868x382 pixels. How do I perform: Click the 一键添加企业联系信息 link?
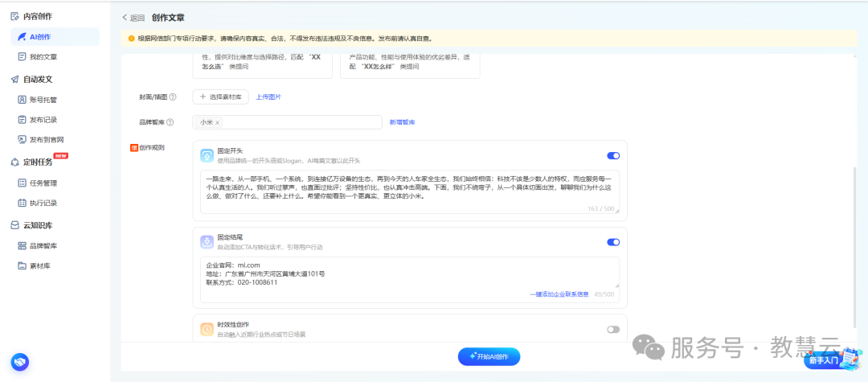(x=559, y=294)
